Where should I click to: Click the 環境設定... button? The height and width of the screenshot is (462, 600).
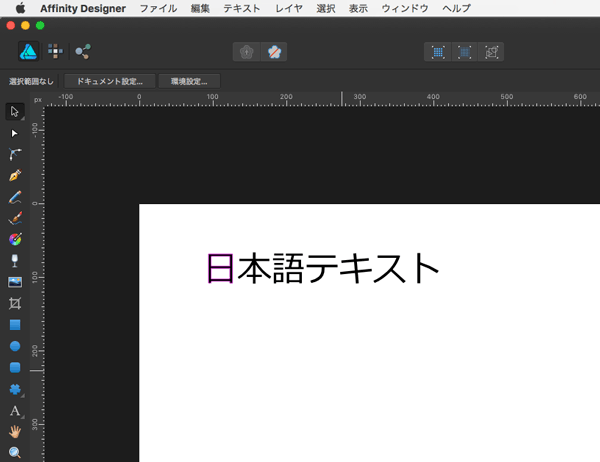(x=189, y=81)
